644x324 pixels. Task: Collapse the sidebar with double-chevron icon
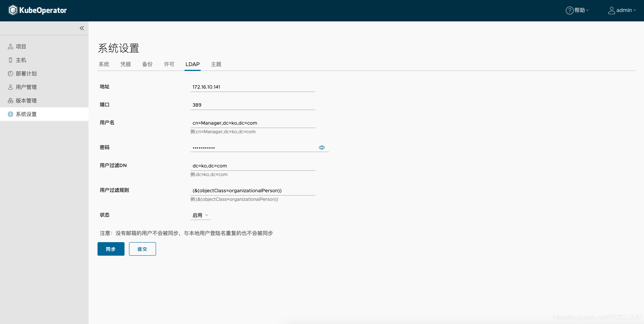82,28
